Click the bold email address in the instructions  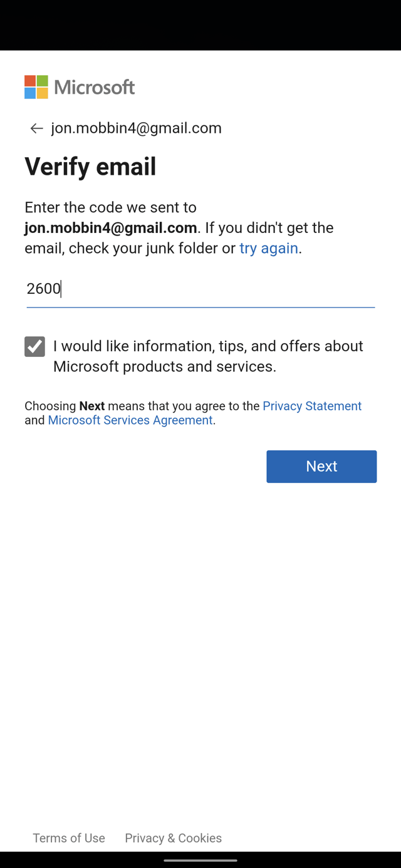click(x=111, y=227)
